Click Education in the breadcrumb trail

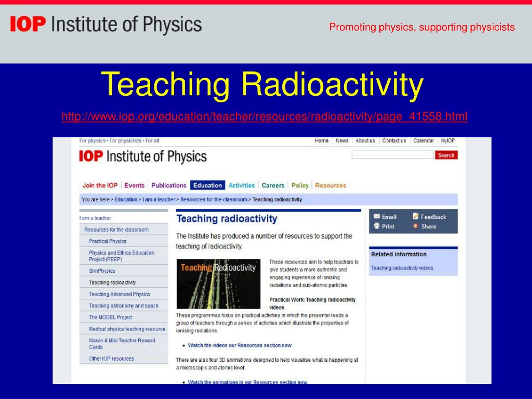point(126,200)
